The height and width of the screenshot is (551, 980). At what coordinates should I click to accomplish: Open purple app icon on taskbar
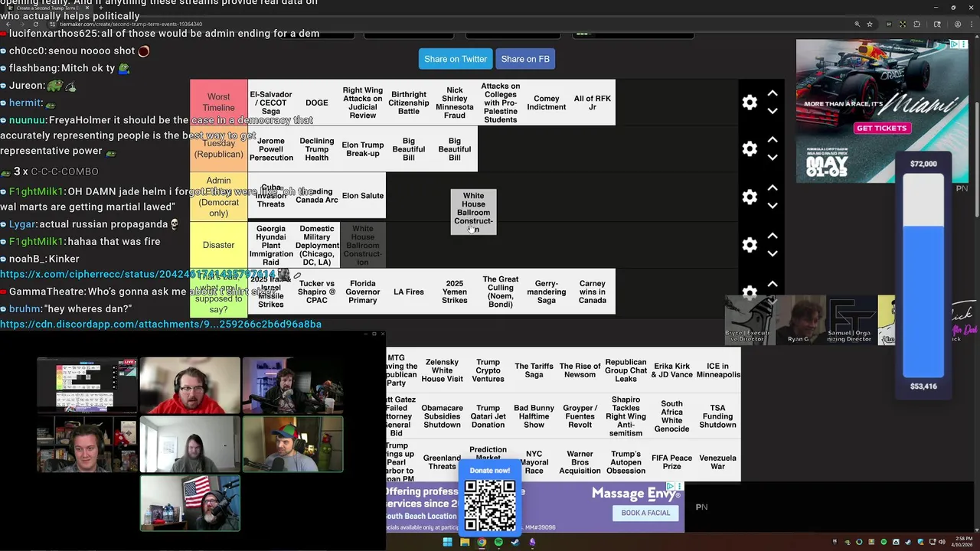(x=532, y=543)
